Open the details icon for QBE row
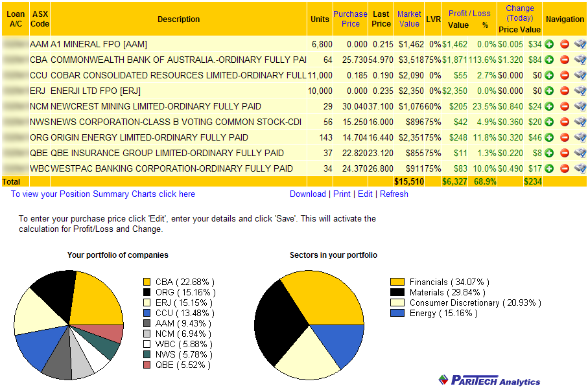Screen dimensions: 588x388 [x=580, y=153]
